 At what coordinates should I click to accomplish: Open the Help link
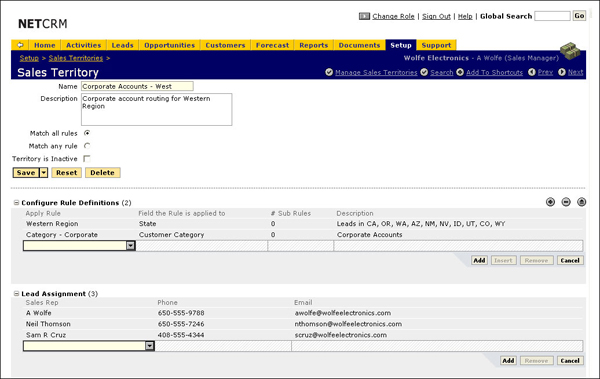pyautogui.click(x=465, y=16)
